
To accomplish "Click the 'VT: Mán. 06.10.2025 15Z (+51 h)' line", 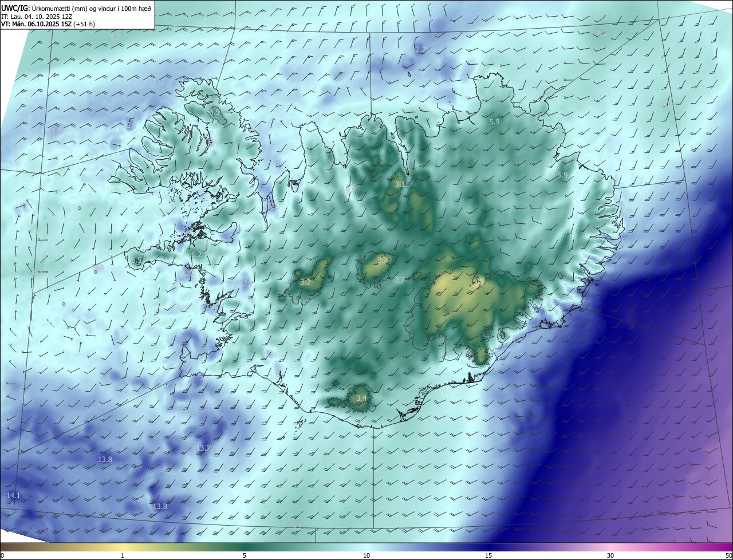I will [x=48, y=24].
